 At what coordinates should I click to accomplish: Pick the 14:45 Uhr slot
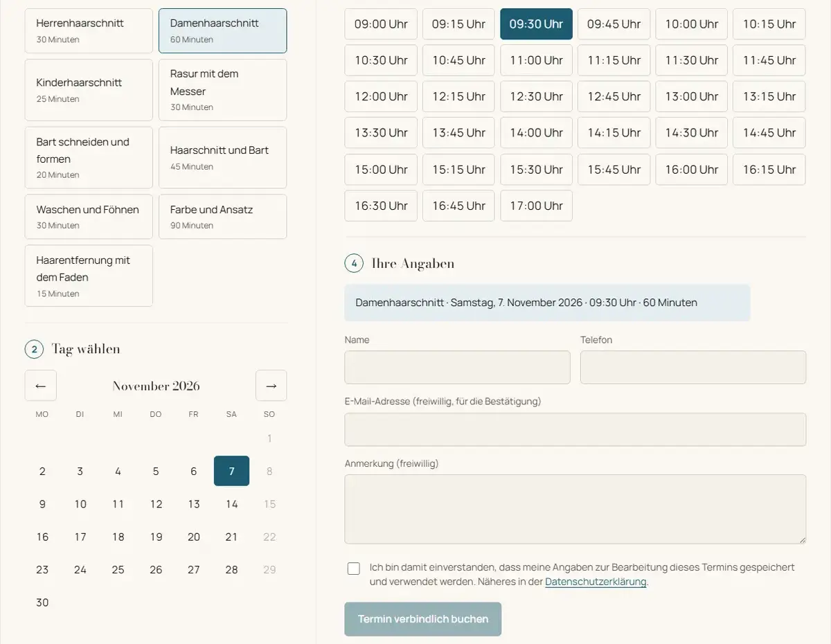(769, 133)
